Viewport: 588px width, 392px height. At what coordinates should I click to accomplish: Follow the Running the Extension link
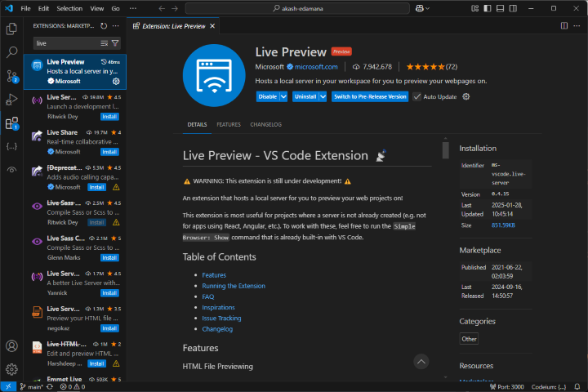click(234, 286)
